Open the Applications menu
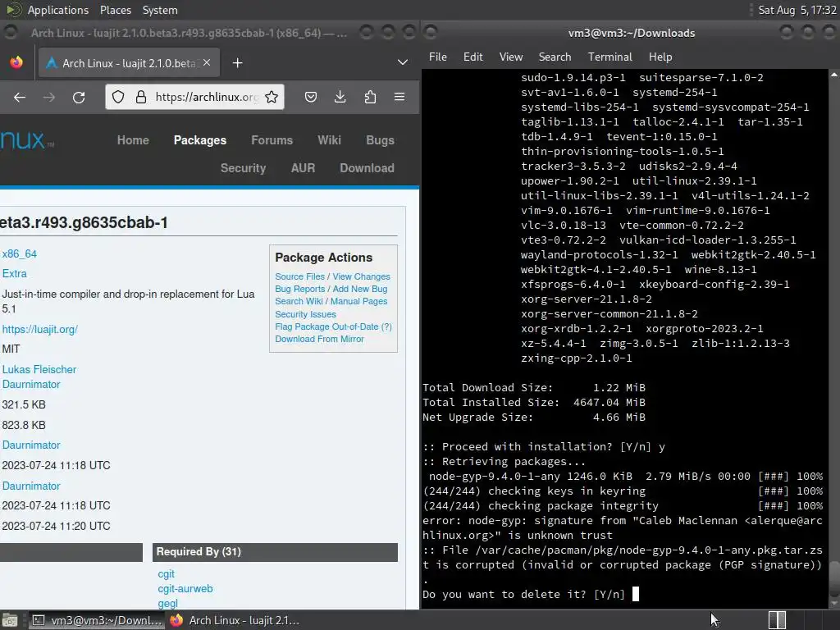 [x=58, y=10]
